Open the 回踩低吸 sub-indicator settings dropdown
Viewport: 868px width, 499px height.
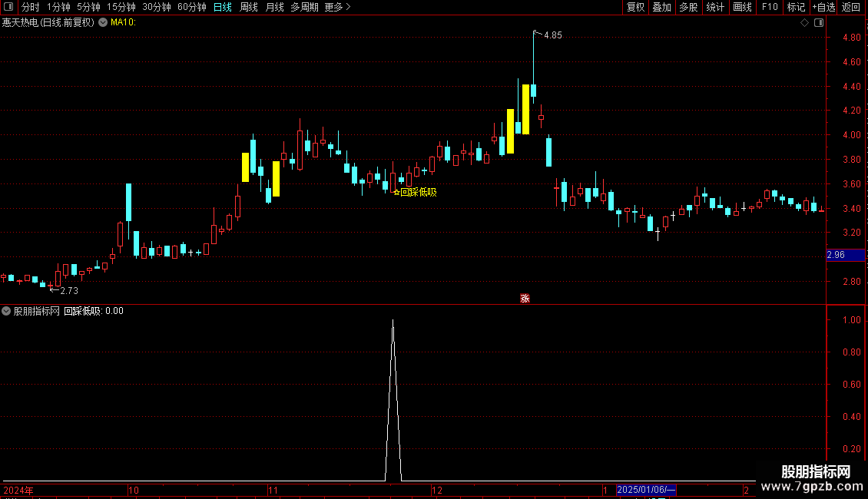[6, 311]
